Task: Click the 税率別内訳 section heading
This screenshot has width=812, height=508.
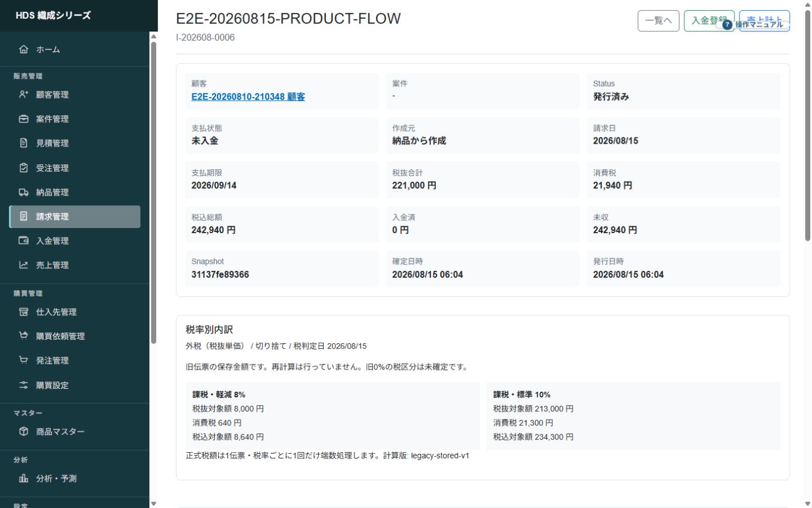Action: tap(209, 330)
